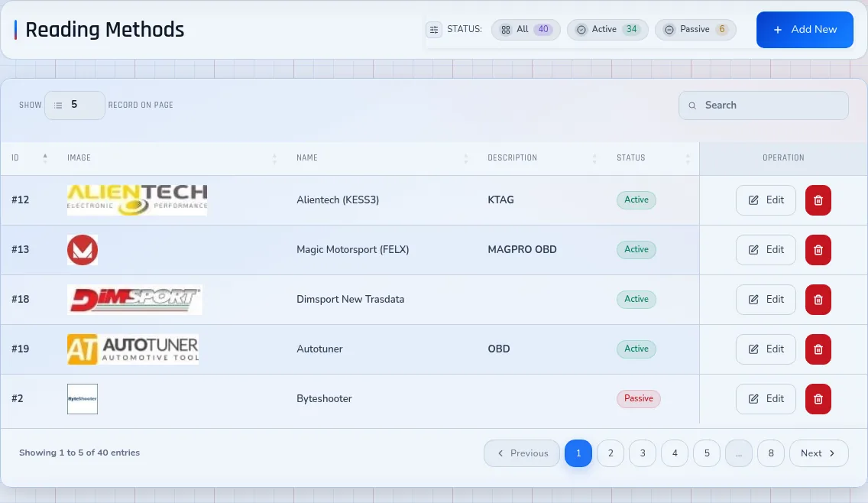Delete the Alientech (KESS3) row
This screenshot has height=503, width=868.
[818, 200]
